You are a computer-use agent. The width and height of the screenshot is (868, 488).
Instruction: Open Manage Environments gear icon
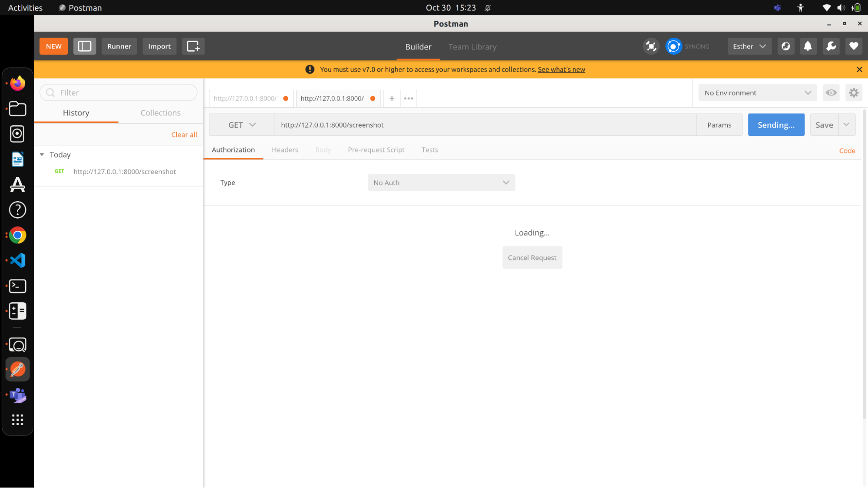pyautogui.click(x=853, y=93)
